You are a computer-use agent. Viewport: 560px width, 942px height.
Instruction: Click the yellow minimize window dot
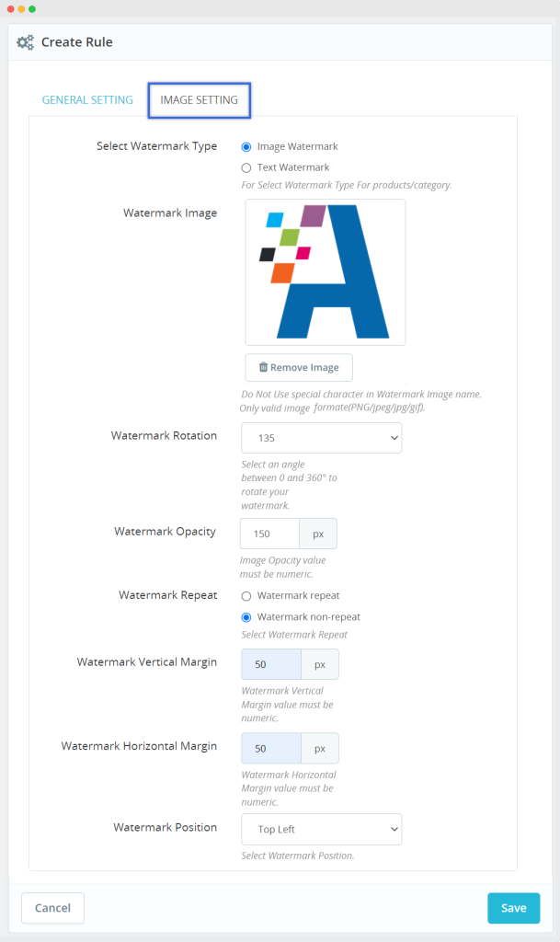22,8
